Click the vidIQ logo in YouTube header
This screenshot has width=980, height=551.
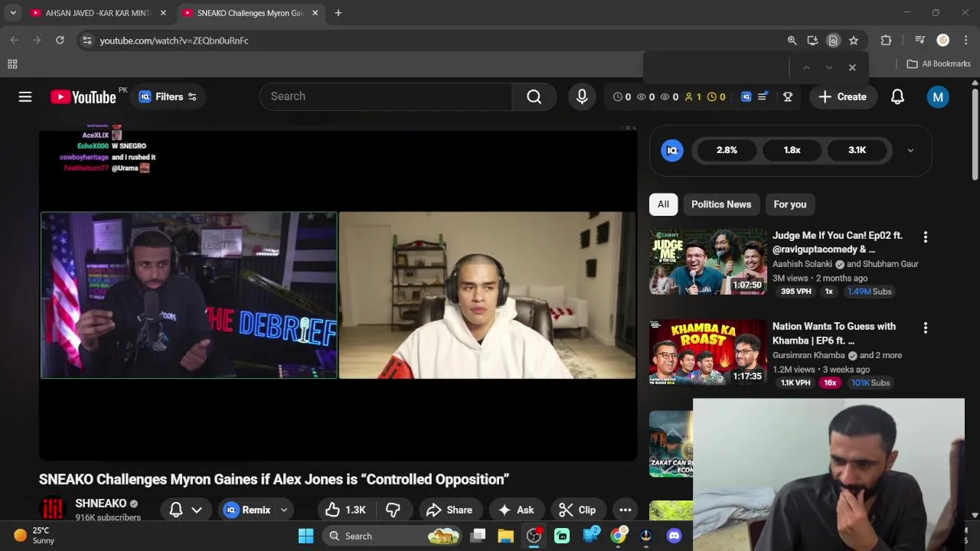pyautogui.click(x=746, y=97)
